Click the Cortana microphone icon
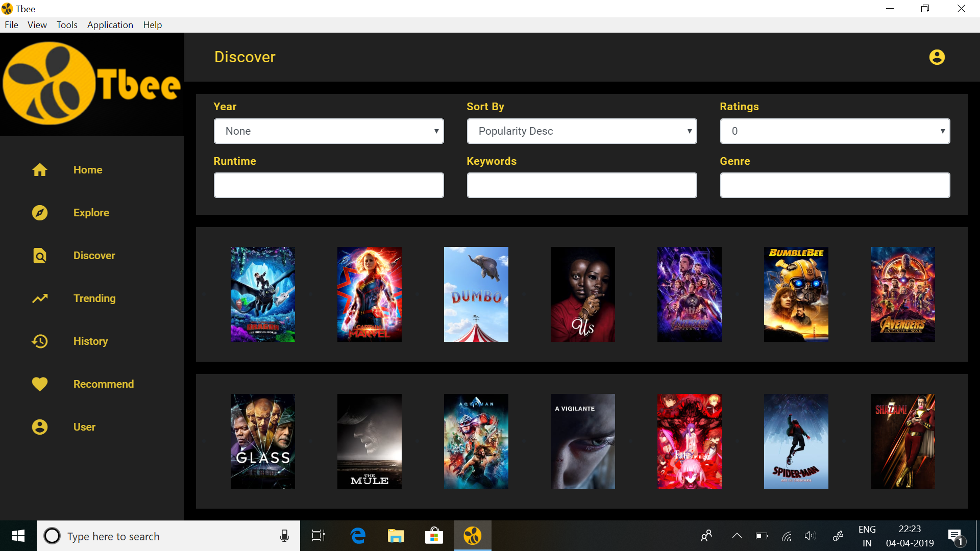The image size is (980, 551). pos(284,536)
